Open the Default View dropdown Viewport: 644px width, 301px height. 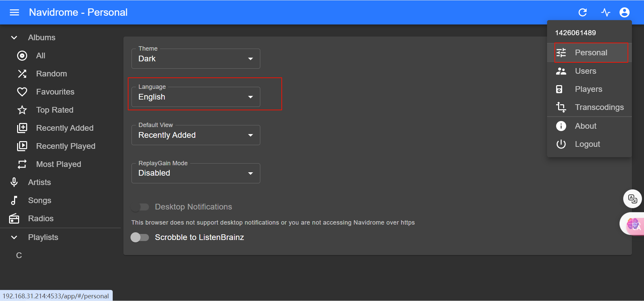196,135
